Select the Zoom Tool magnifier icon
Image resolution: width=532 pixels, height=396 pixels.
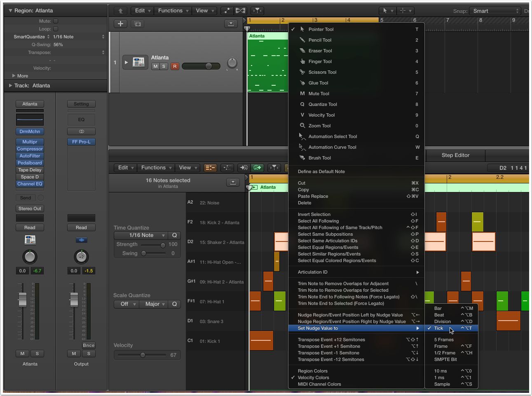tap(302, 126)
